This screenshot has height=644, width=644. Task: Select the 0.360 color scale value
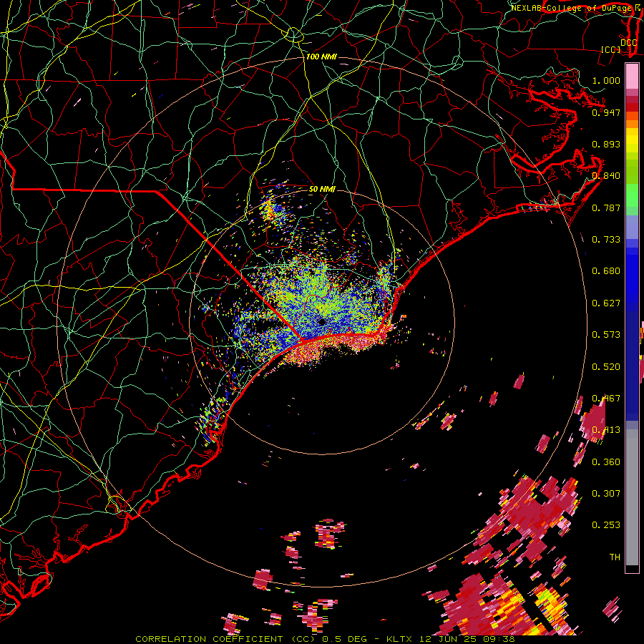click(x=606, y=462)
